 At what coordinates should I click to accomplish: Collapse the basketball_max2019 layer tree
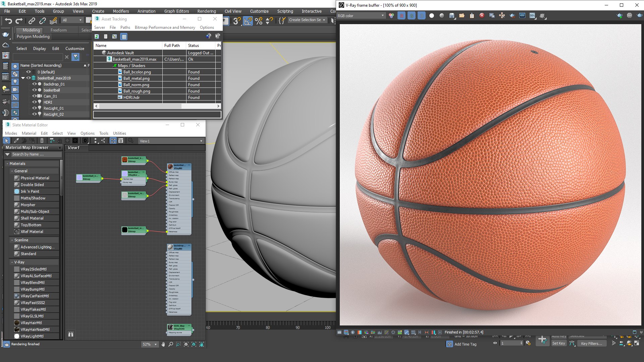click(x=23, y=78)
